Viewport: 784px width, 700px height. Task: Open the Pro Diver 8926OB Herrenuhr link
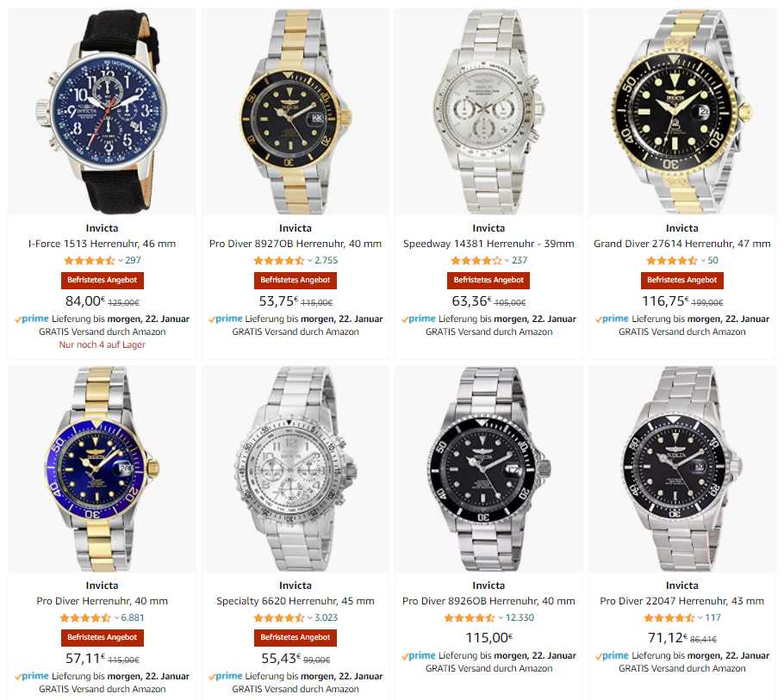[x=488, y=601]
